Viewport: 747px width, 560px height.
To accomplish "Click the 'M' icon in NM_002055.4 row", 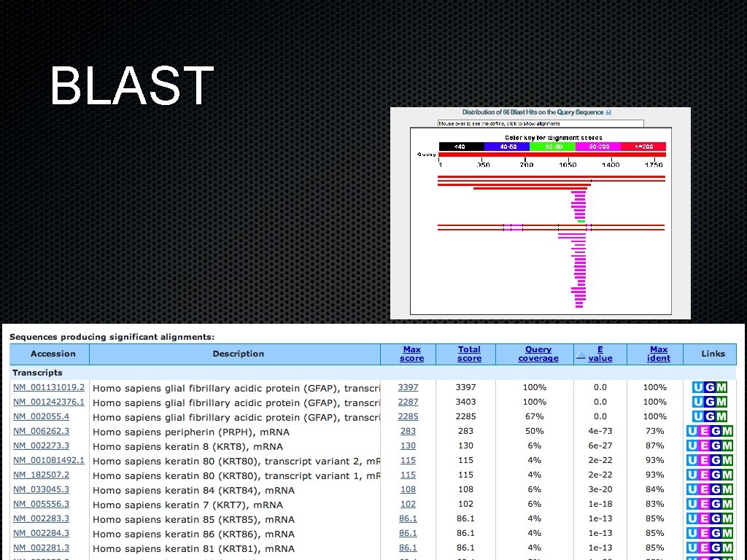I will [x=721, y=416].
